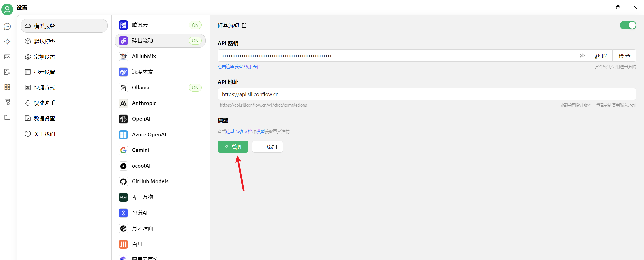Viewport: 644px width, 260px height.
Task: Select the GitHub Models provider icon
Action: click(123, 181)
